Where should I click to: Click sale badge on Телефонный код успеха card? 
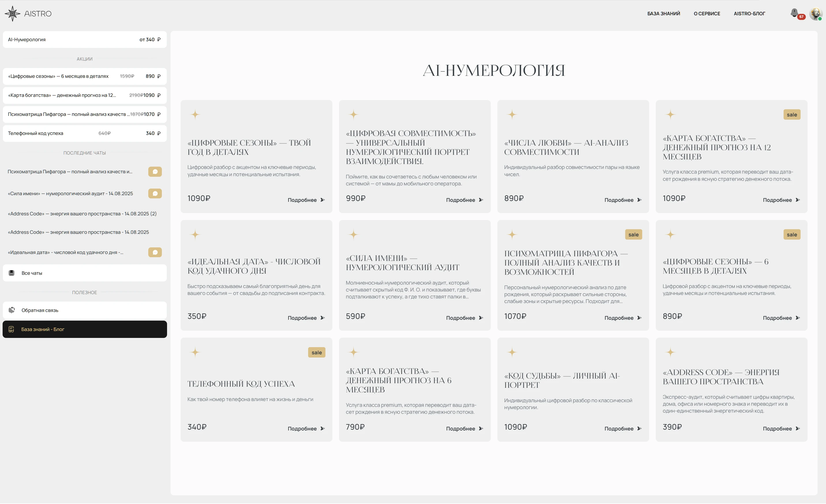pos(316,353)
